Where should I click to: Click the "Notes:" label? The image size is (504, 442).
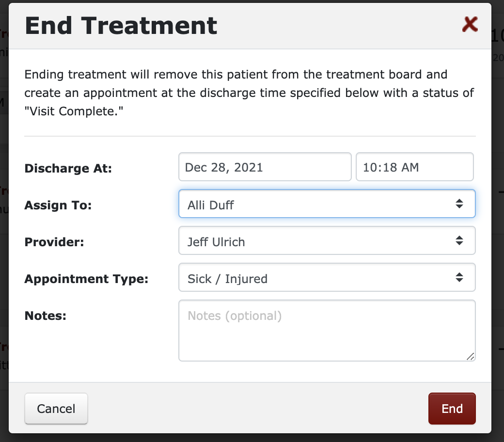(x=46, y=316)
